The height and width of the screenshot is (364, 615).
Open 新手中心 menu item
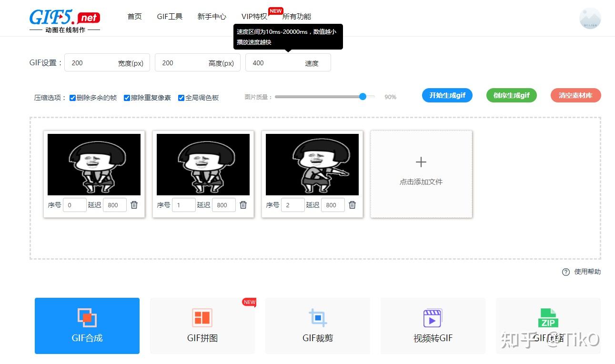212,17
